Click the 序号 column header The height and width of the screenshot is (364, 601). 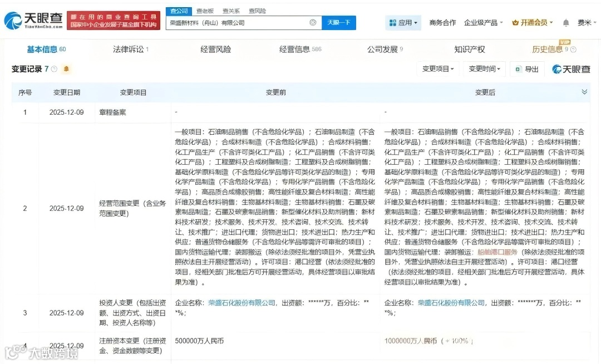(x=25, y=92)
